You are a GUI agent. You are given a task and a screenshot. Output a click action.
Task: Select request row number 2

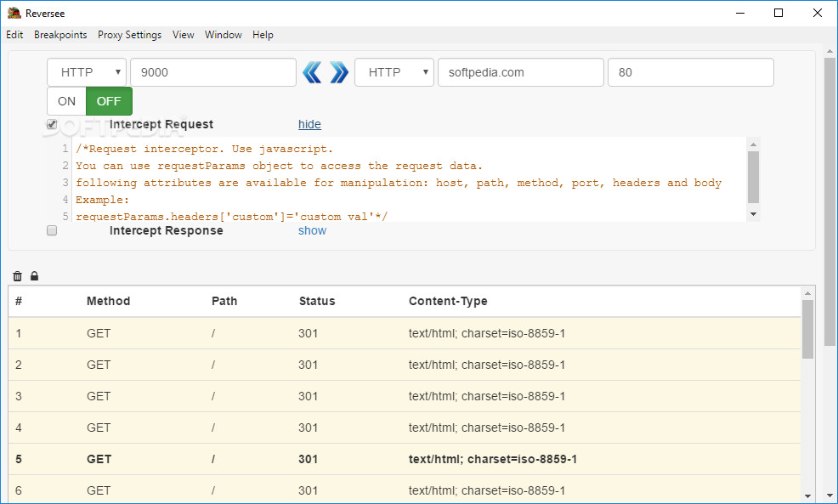point(405,365)
